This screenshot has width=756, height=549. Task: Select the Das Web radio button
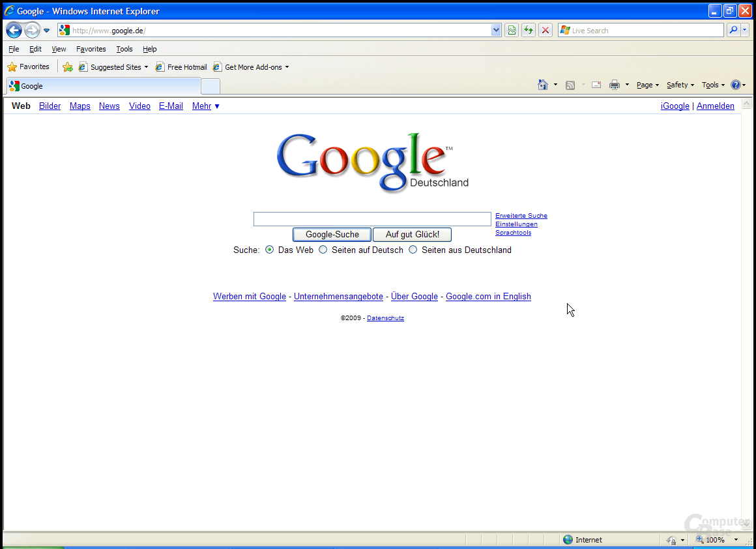click(270, 250)
